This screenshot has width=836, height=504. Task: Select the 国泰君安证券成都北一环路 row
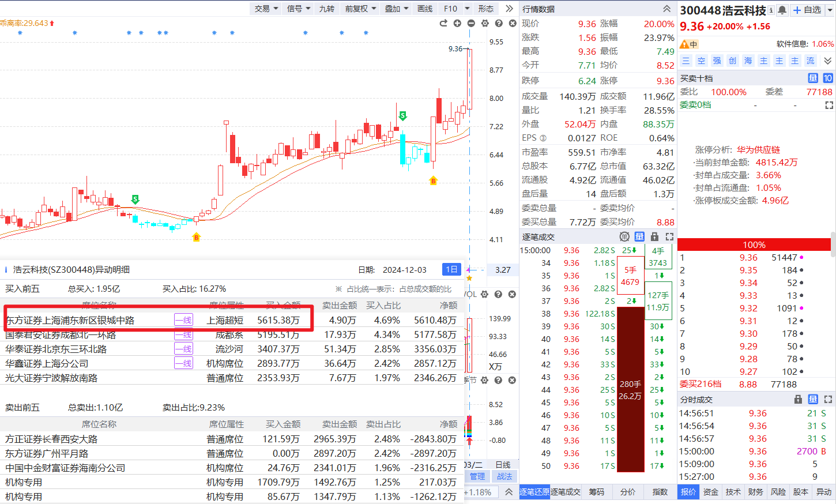tap(231, 334)
